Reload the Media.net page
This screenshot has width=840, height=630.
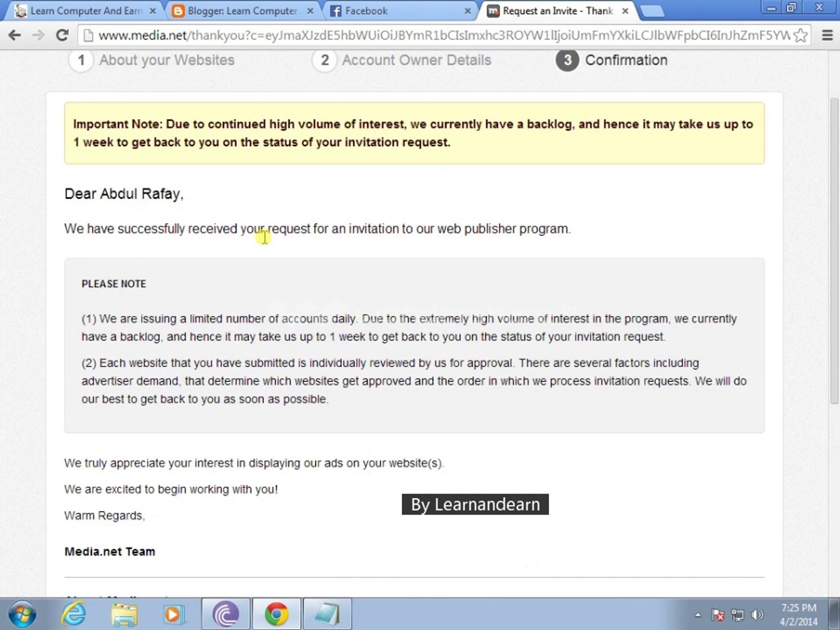tap(62, 35)
